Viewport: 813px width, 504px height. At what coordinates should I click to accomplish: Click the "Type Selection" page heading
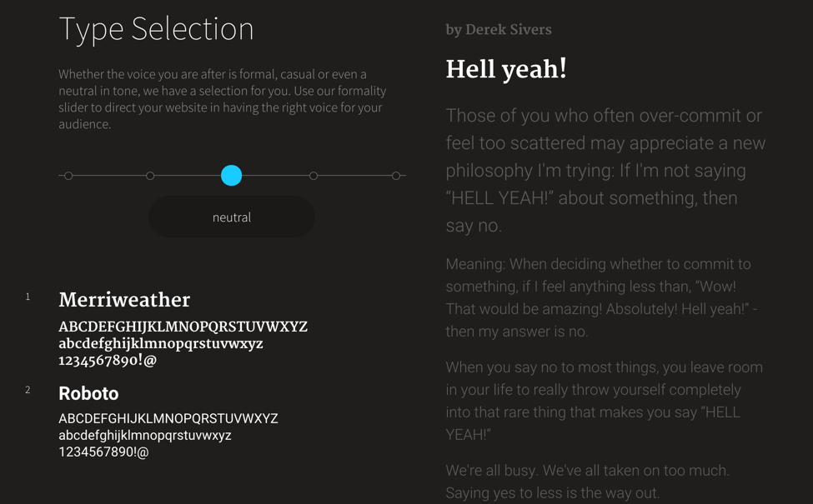(x=156, y=29)
